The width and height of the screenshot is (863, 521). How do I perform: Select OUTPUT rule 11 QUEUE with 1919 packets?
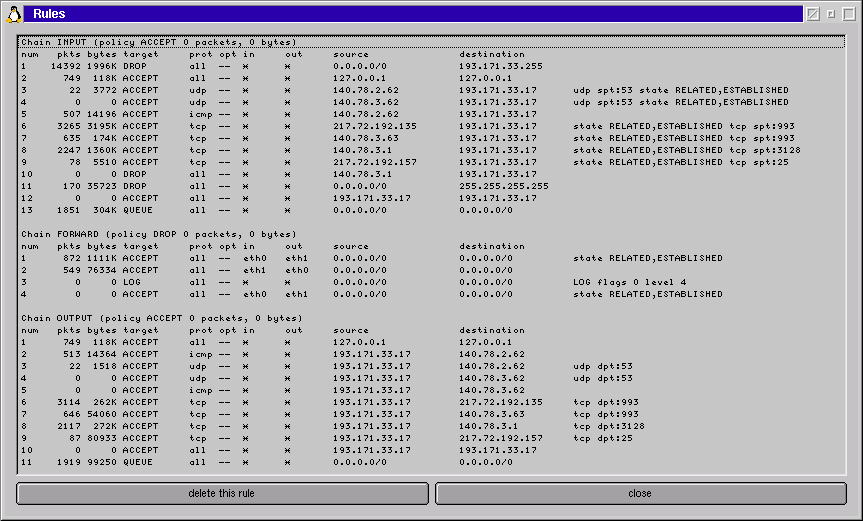tap(432, 463)
